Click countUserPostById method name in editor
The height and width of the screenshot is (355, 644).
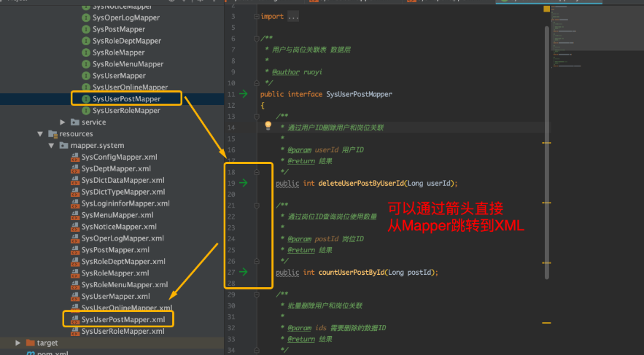[x=351, y=272]
